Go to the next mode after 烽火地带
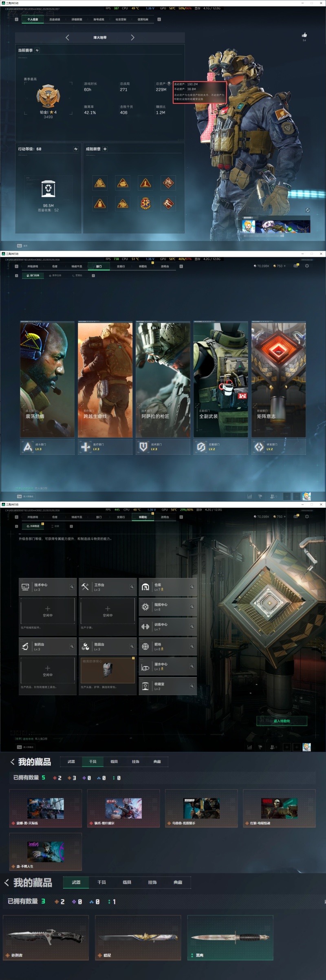 [x=132, y=37]
